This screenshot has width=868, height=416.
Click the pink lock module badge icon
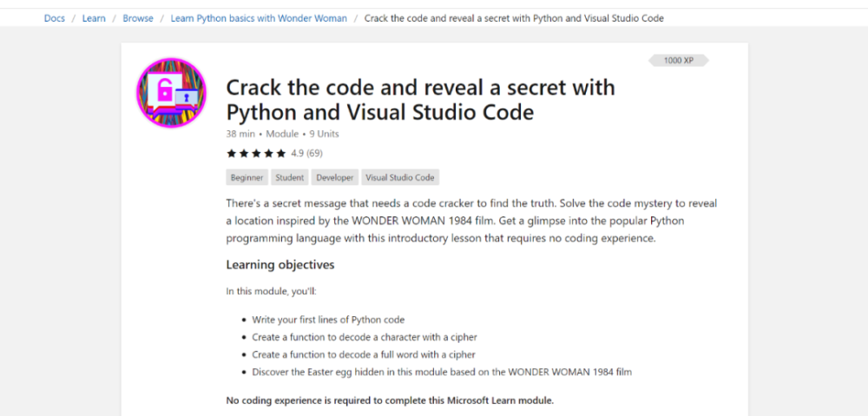(171, 93)
